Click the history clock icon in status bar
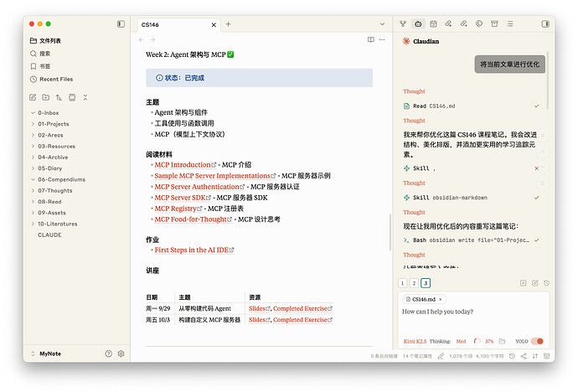This screenshot has height=392, width=578. point(512,356)
